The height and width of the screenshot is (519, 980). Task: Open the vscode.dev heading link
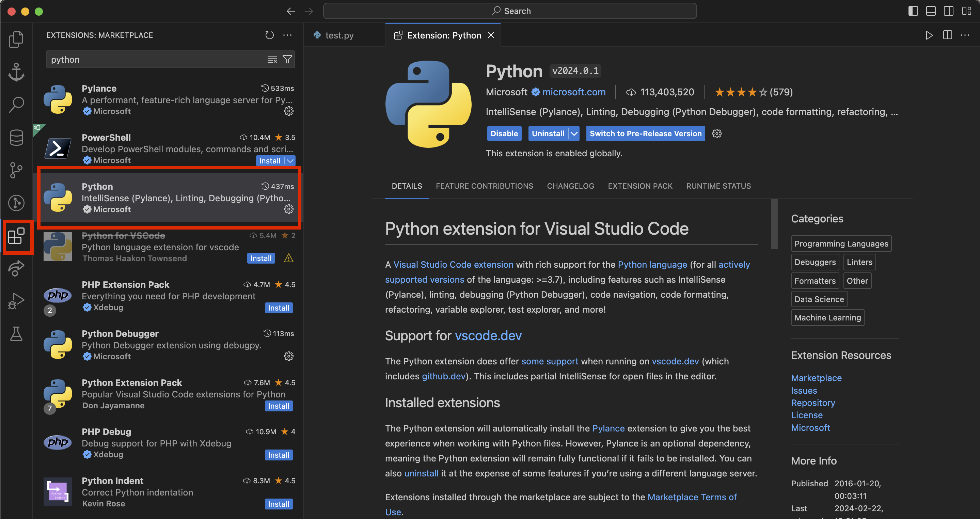(x=488, y=335)
